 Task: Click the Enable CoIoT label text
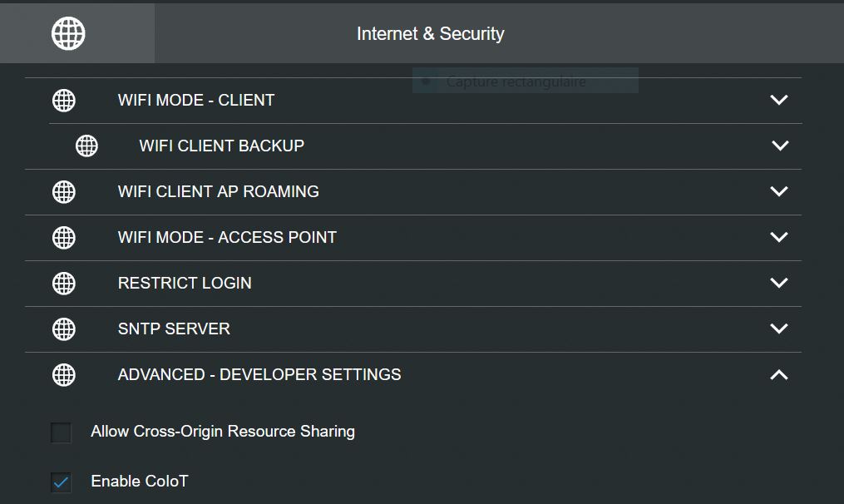click(140, 481)
